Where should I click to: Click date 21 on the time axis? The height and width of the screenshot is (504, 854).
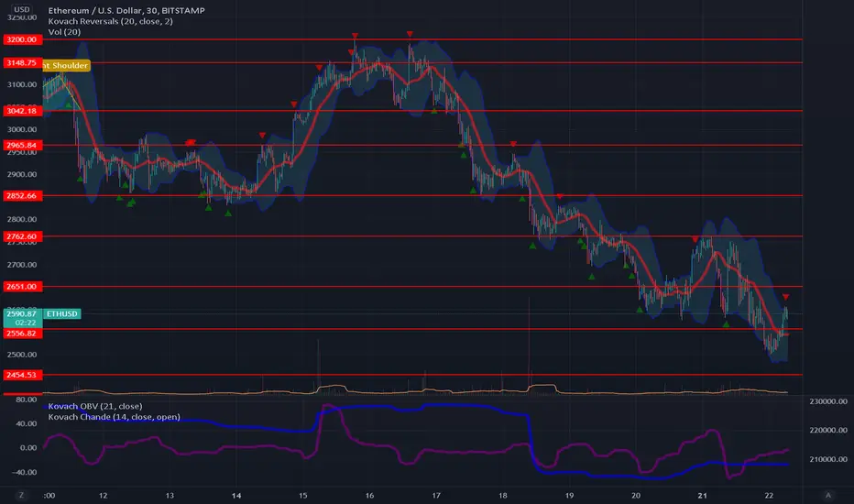pyautogui.click(x=703, y=495)
